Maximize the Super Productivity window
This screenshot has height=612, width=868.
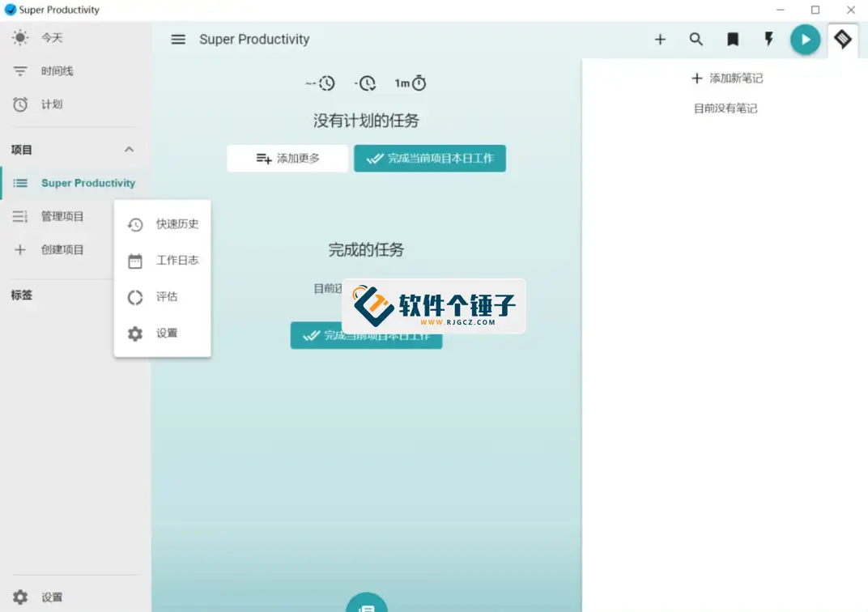coord(815,10)
